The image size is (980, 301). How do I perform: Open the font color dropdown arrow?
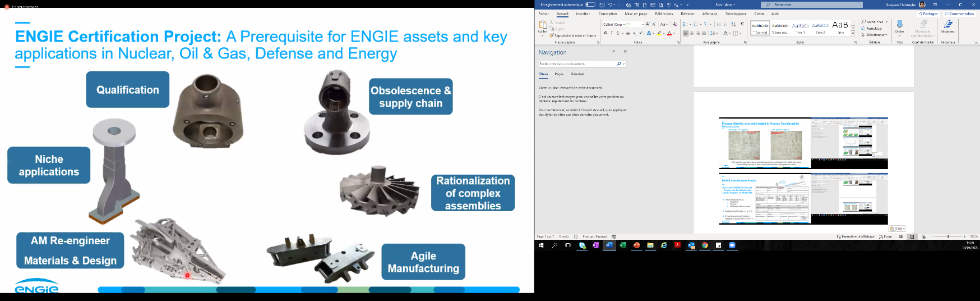[x=674, y=33]
